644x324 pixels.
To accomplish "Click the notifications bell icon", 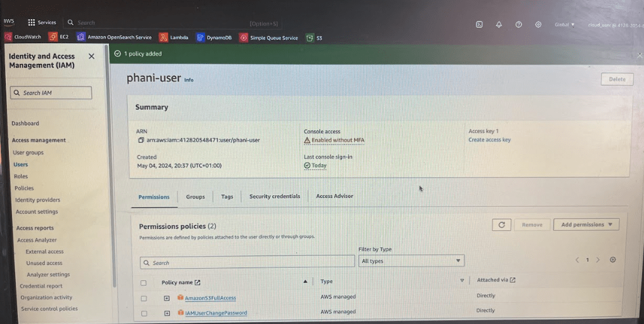I will coord(499,24).
